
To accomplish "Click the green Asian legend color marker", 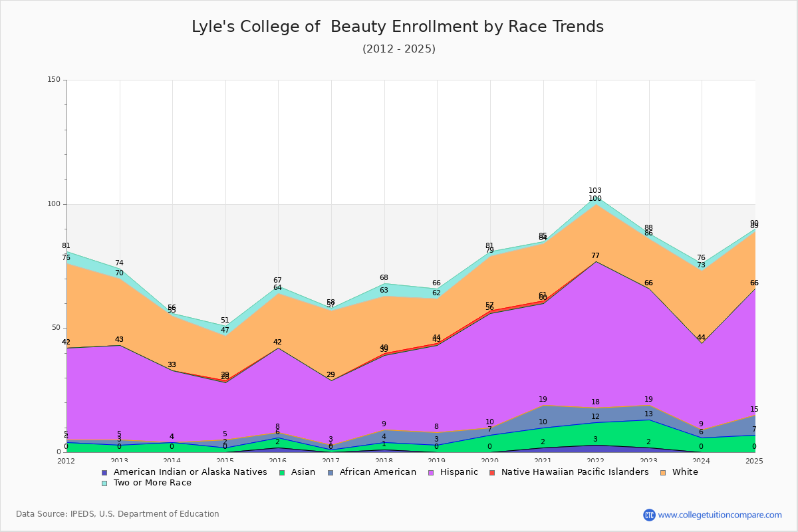I will point(281,472).
